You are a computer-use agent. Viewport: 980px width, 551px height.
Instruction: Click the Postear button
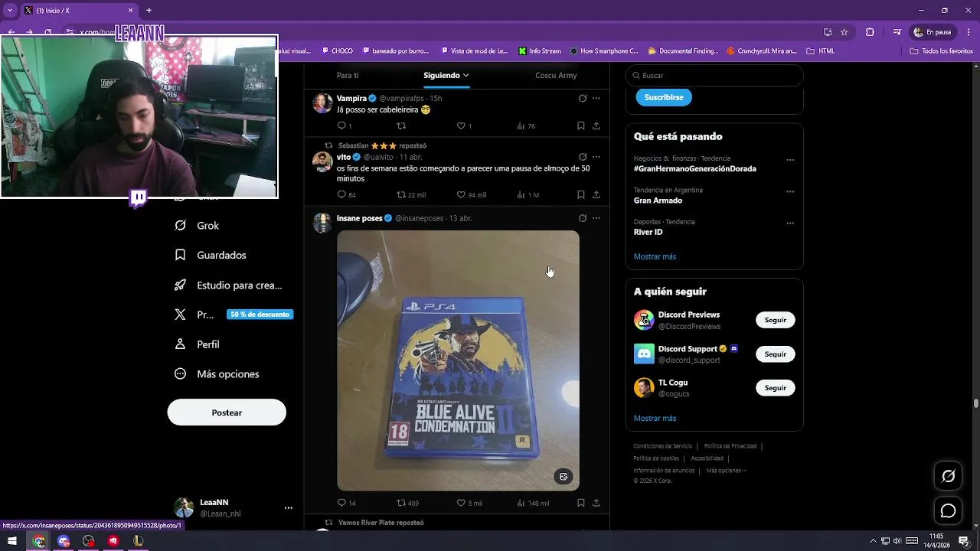click(x=227, y=412)
